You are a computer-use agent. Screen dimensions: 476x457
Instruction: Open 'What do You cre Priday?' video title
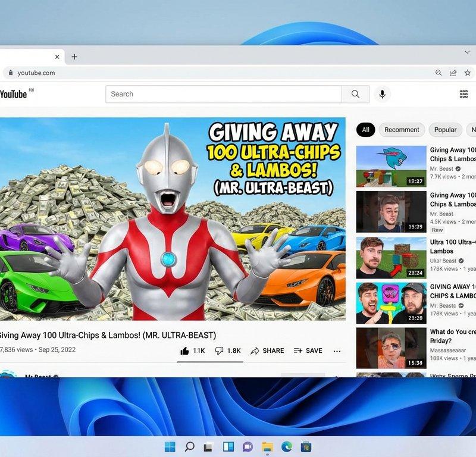[x=453, y=336]
